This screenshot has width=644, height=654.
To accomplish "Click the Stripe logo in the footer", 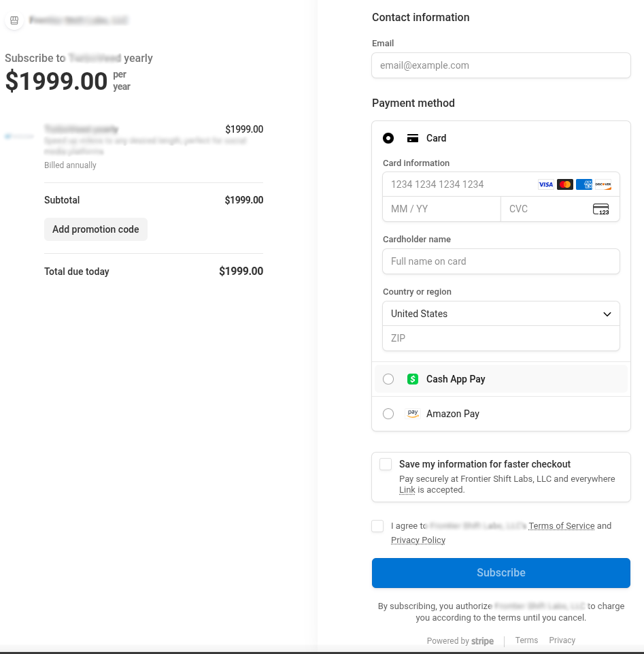I will coord(483,640).
